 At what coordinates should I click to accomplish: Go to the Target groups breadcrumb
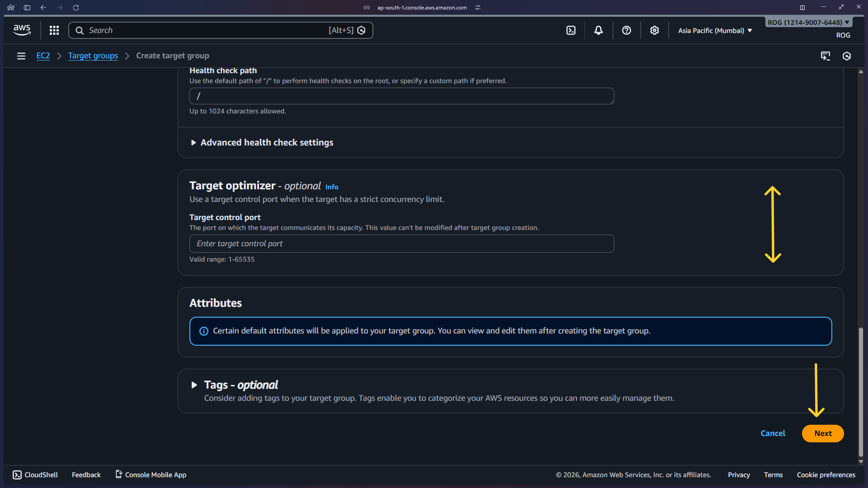[93, 56]
